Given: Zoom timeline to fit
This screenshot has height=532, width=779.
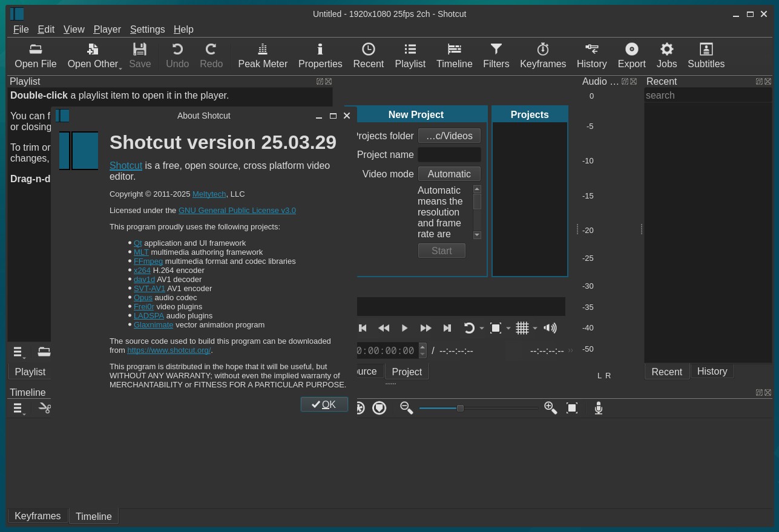Looking at the screenshot, I should [x=572, y=408].
